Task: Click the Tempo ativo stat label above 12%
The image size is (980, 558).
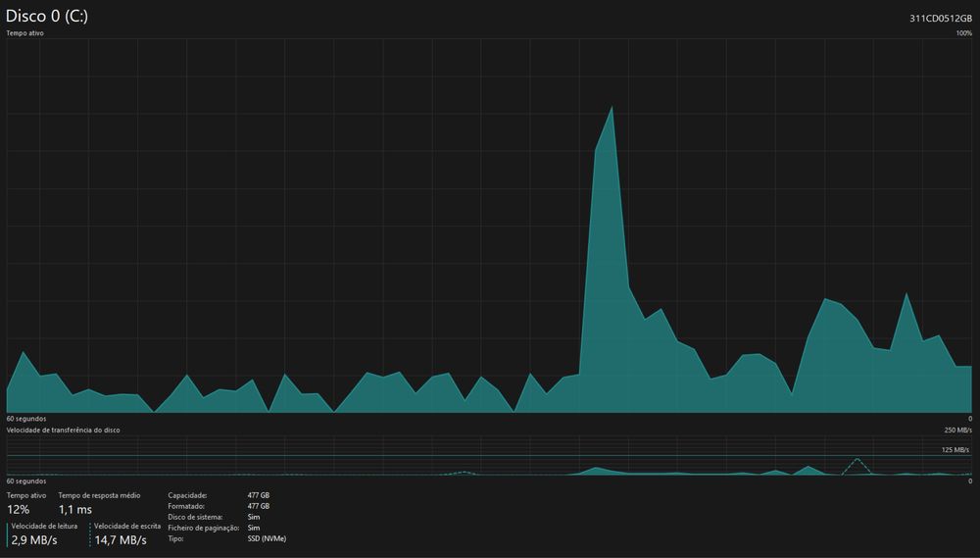Action: 26,495
